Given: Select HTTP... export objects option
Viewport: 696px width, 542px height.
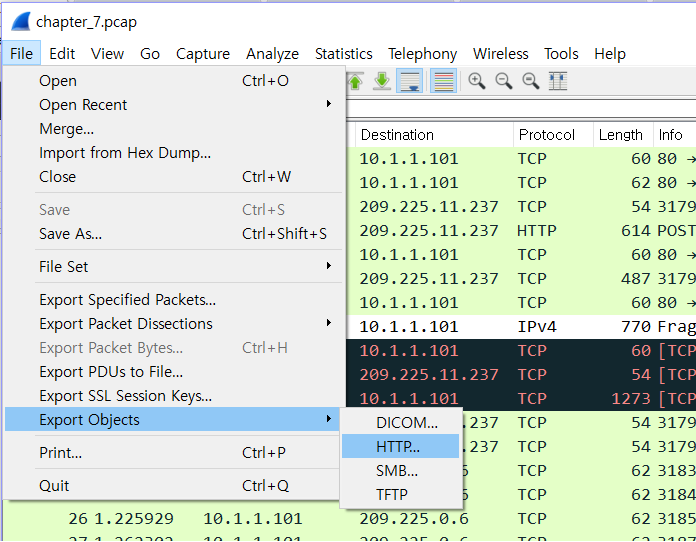Looking at the screenshot, I should pos(400,446).
